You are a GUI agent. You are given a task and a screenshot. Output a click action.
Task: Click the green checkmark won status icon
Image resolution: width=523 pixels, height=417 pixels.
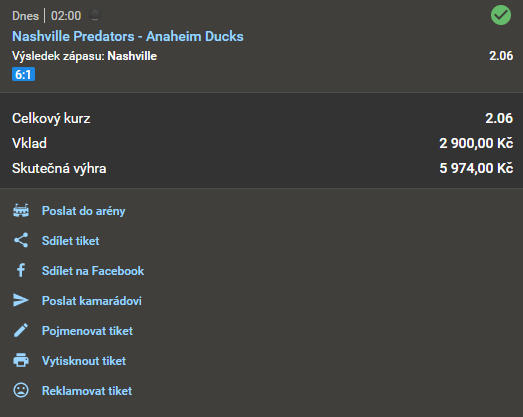(x=501, y=15)
